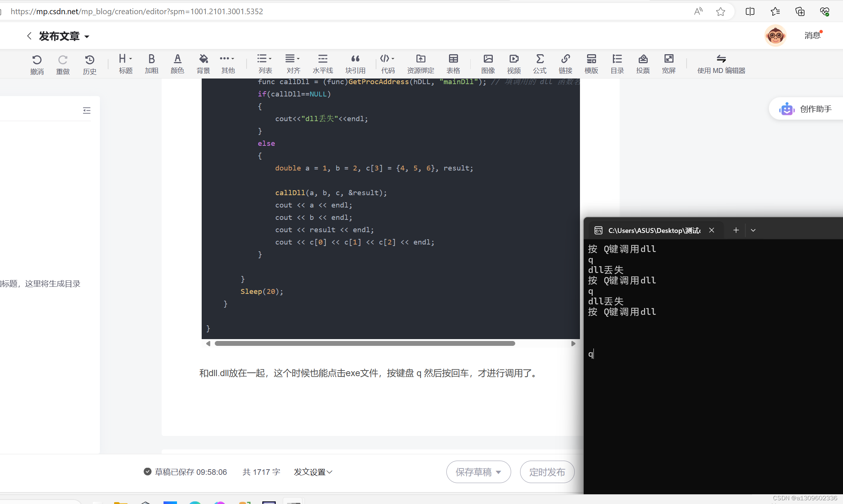The image size is (843, 504).
Task: Open the terminal tab dropdown chevron
Action: [753, 230]
